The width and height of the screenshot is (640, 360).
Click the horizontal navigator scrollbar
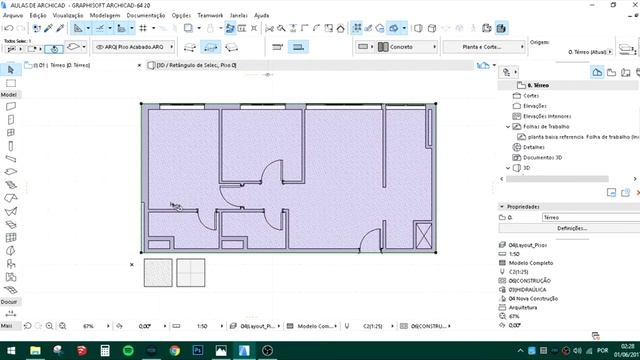pos(557,179)
